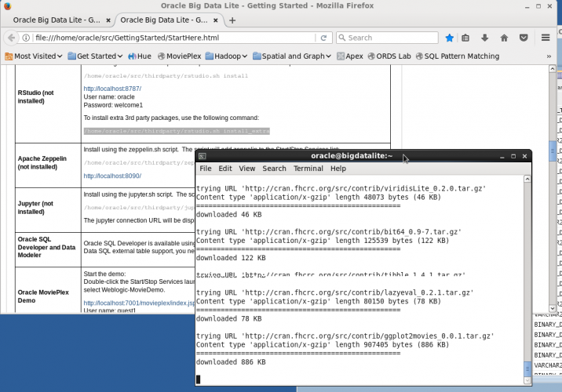Screen dimensions: 562x392
Task: Open the Downloads arrow icon
Action: (x=484, y=38)
